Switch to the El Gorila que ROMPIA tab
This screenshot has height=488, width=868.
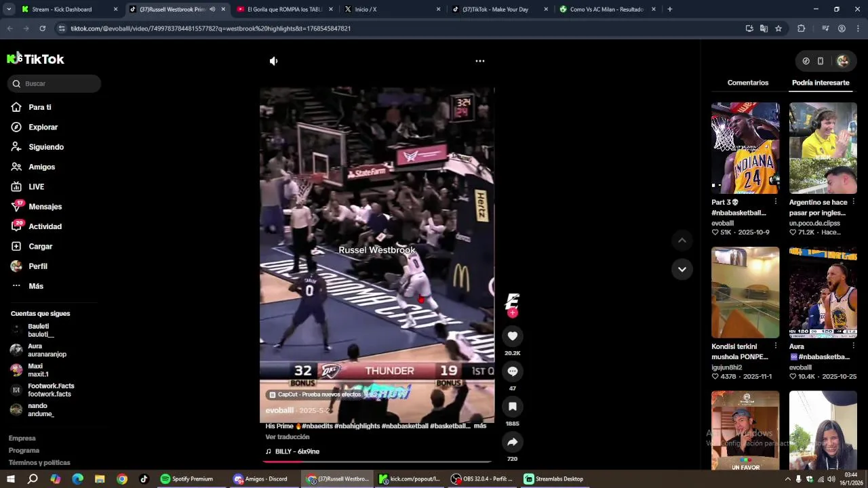[285, 9]
